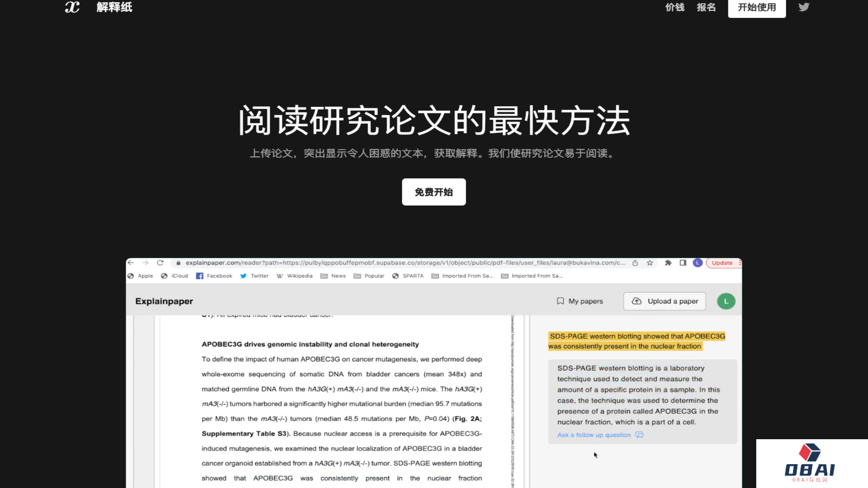
Task: Click the Explainpaper title in demo app
Action: pos(164,301)
